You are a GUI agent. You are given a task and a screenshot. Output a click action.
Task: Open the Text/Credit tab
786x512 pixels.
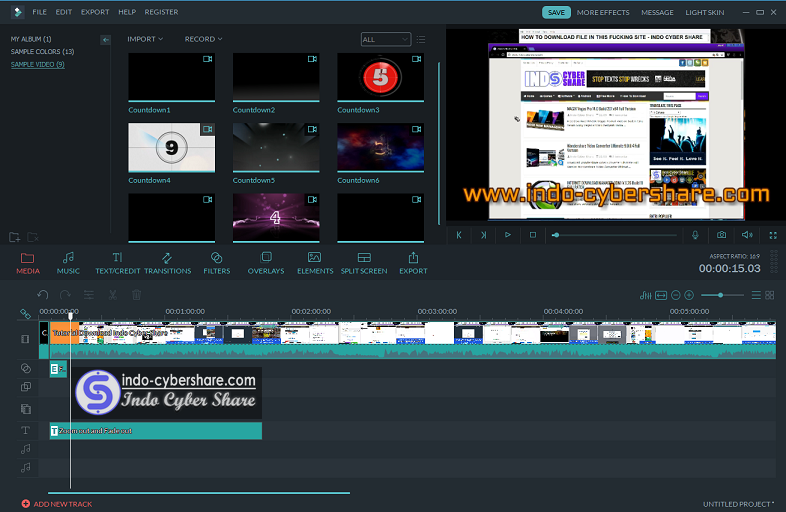click(117, 263)
